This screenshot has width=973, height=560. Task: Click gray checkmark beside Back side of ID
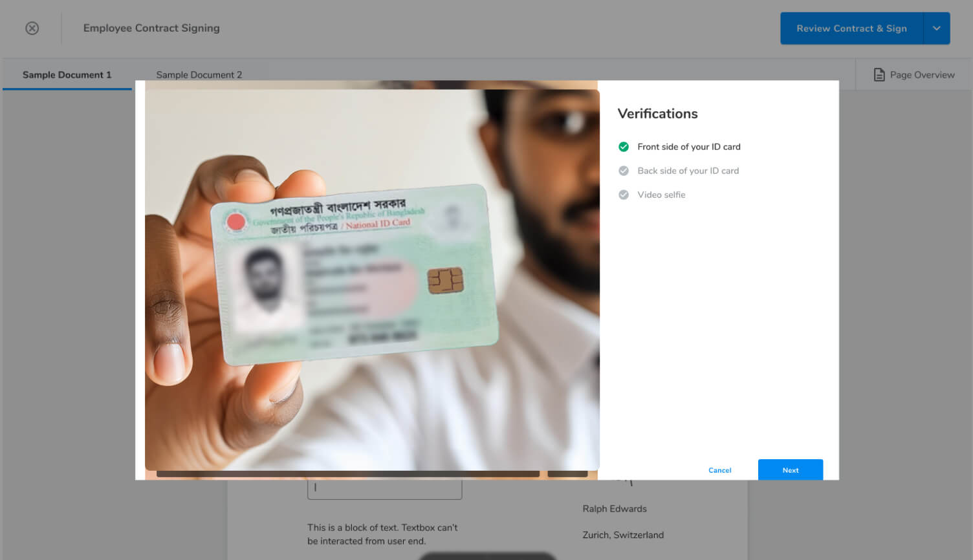tap(624, 171)
